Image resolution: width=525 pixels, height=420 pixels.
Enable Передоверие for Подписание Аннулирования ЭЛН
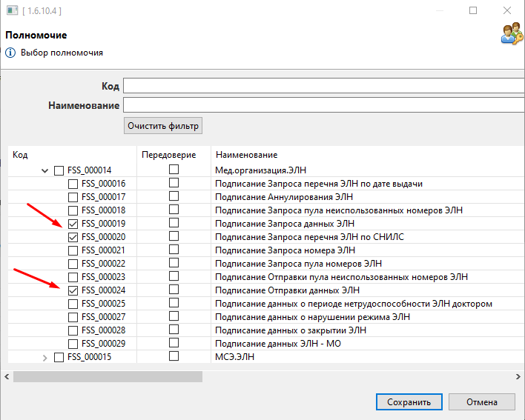point(174,196)
